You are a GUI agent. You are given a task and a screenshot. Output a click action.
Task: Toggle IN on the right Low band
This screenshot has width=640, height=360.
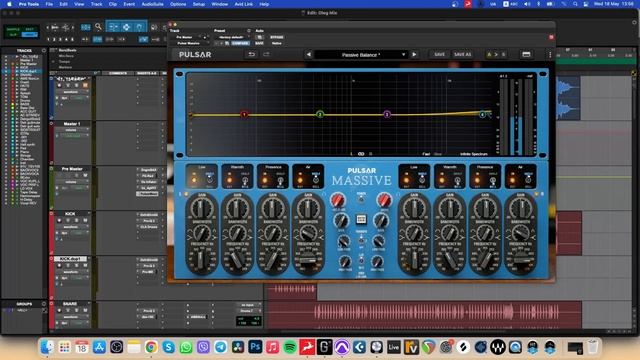[406, 180]
